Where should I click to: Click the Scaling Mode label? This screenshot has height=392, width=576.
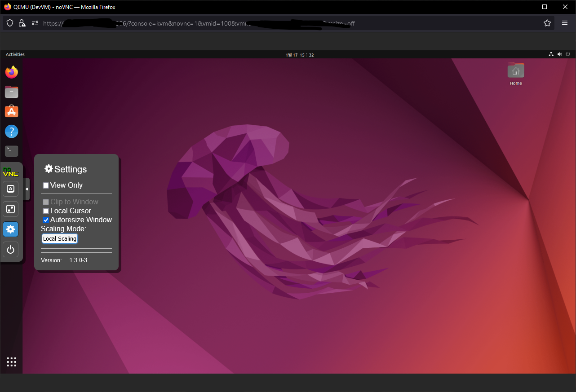click(x=63, y=229)
